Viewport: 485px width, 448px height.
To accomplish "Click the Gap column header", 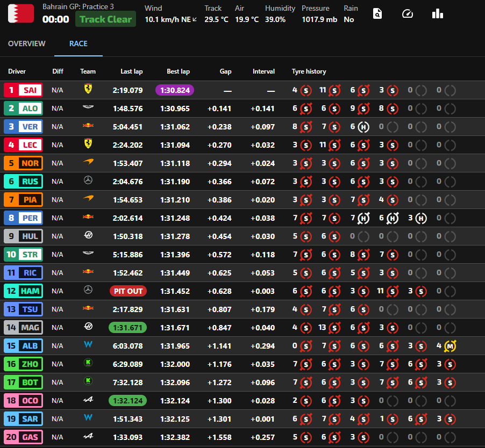I will point(225,71).
